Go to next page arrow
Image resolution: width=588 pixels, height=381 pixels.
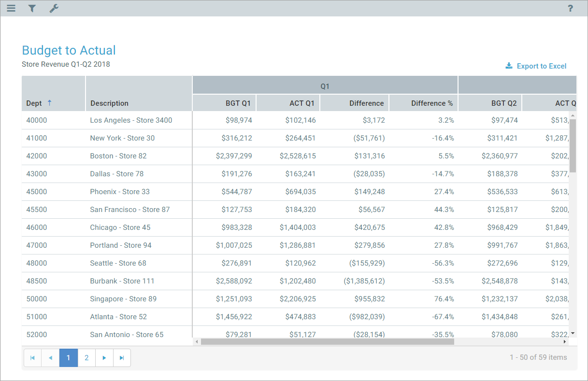pyautogui.click(x=104, y=358)
